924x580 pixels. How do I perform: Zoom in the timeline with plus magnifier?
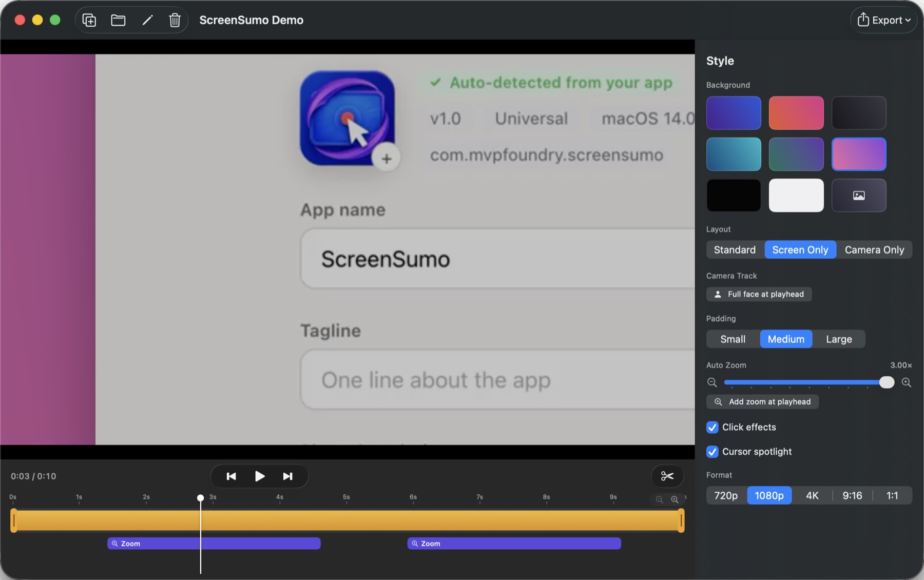(x=675, y=499)
